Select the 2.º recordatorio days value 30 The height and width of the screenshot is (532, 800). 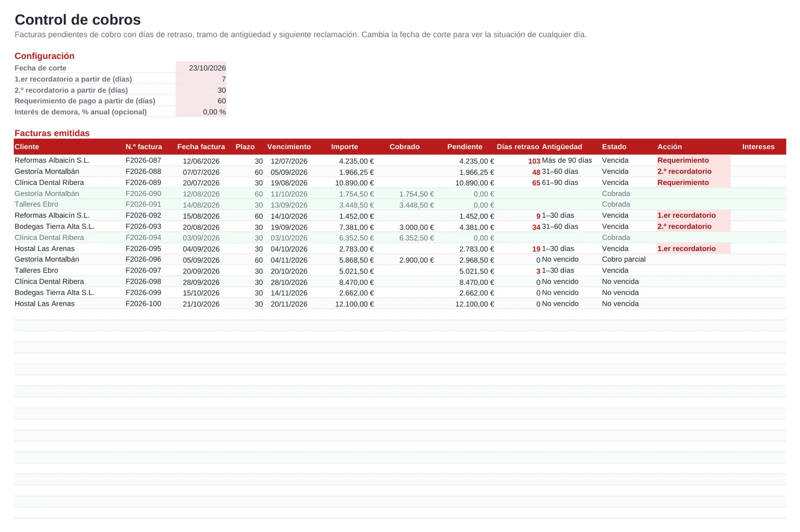pyautogui.click(x=201, y=90)
